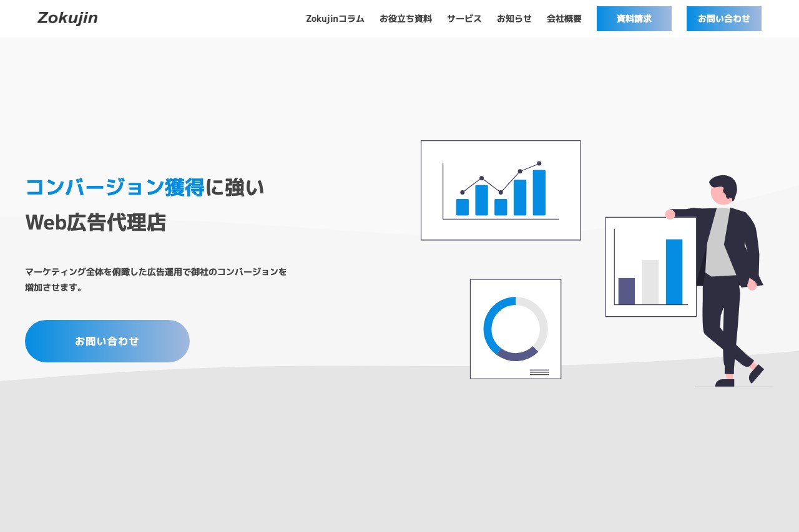Click the Web広告代理店 heading

pos(95,223)
